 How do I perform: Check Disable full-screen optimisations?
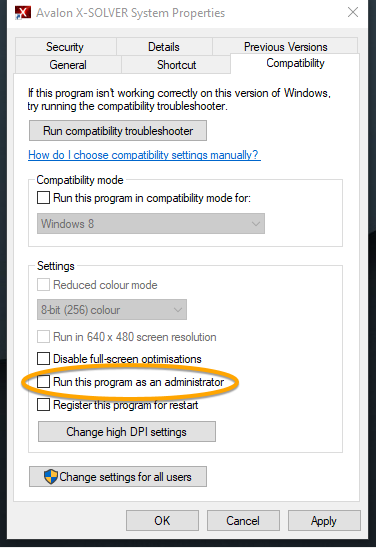coord(43,359)
